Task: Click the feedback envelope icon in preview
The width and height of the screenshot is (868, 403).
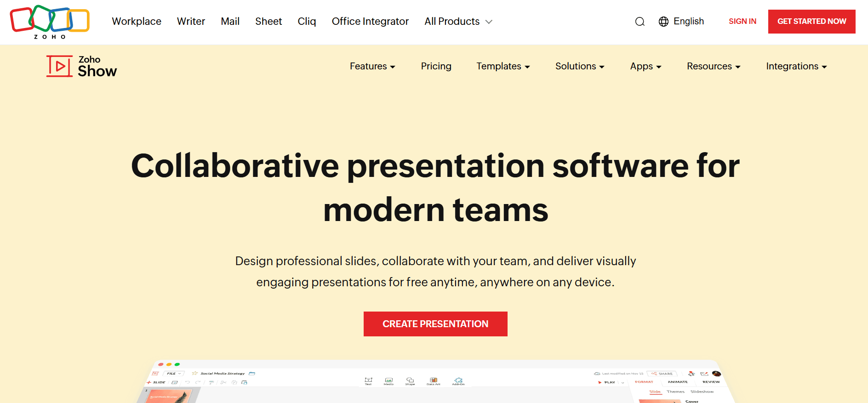Action: coord(704,374)
